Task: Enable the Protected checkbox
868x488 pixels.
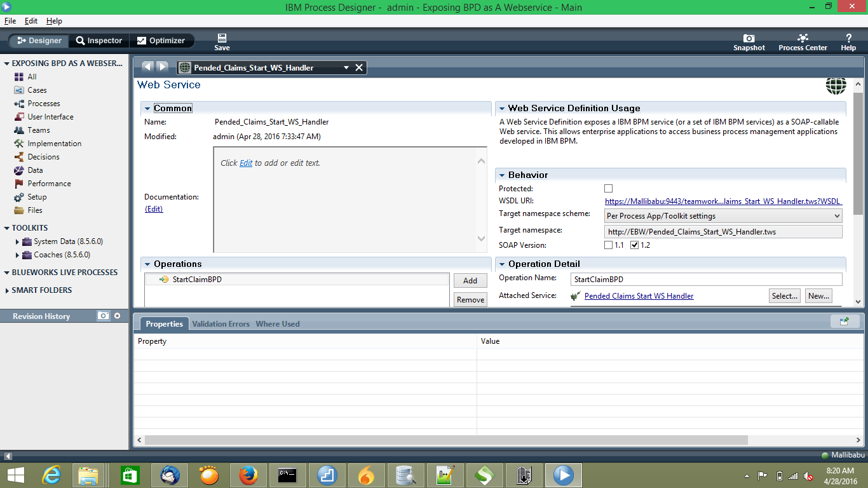Action: point(608,188)
